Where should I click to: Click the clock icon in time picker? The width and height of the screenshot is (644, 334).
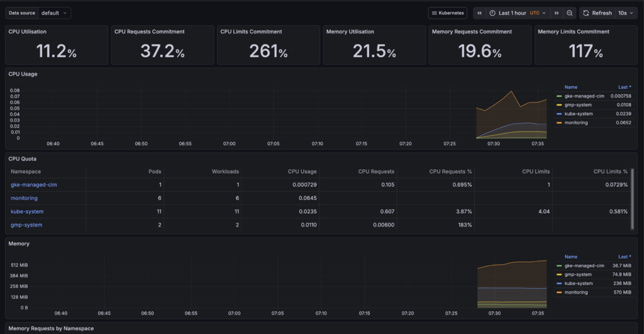(492, 13)
